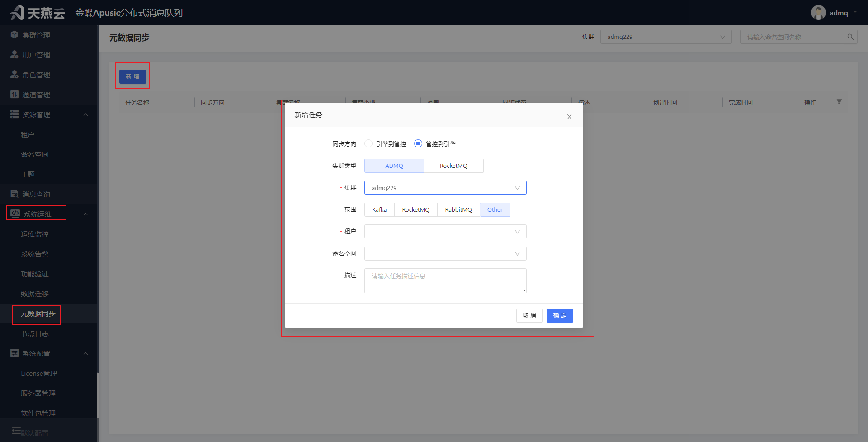Open the 租户 dropdown
The height and width of the screenshot is (442, 868).
(x=445, y=232)
